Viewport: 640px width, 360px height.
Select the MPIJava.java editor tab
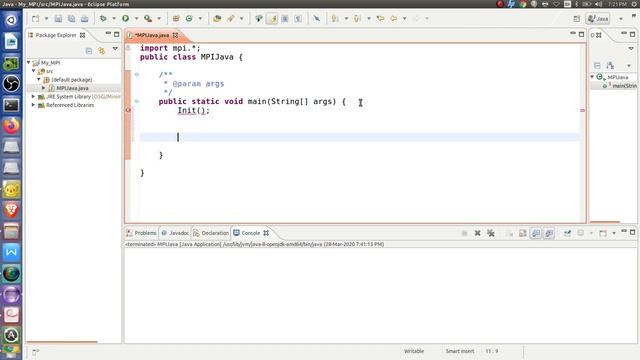pyautogui.click(x=152, y=36)
